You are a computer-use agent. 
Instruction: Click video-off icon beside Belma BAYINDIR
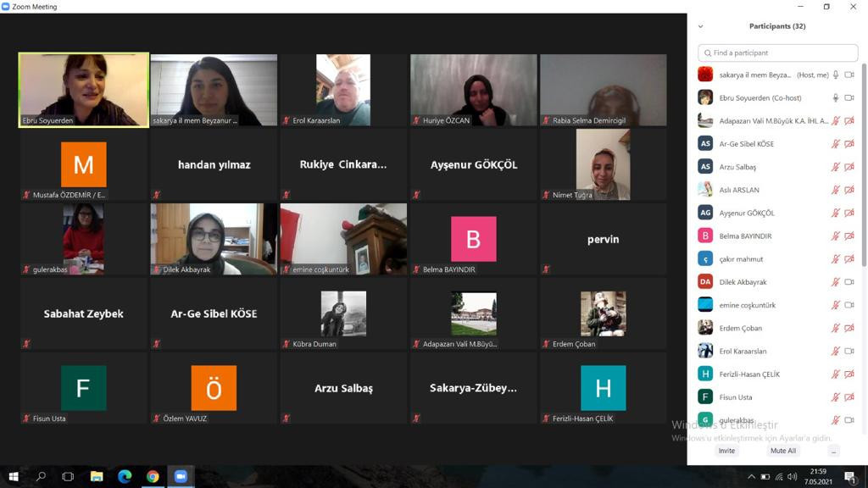(x=849, y=236)
